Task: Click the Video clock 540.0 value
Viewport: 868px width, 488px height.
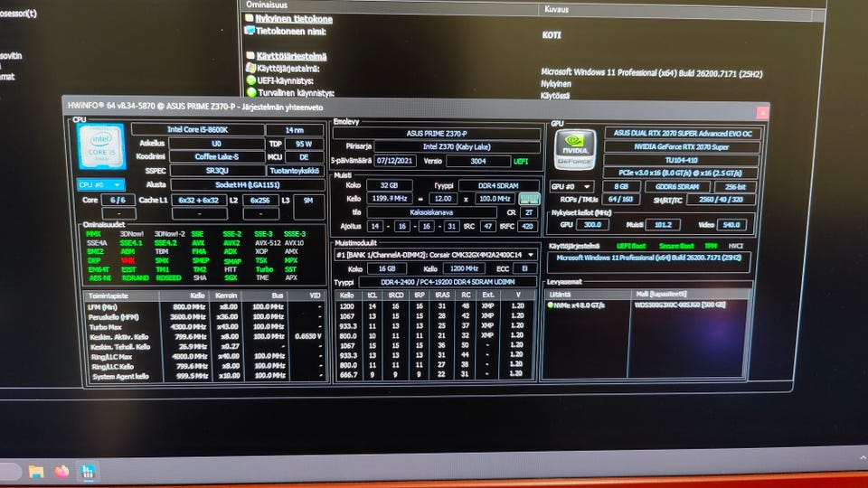Action: (x=731, y=225)
